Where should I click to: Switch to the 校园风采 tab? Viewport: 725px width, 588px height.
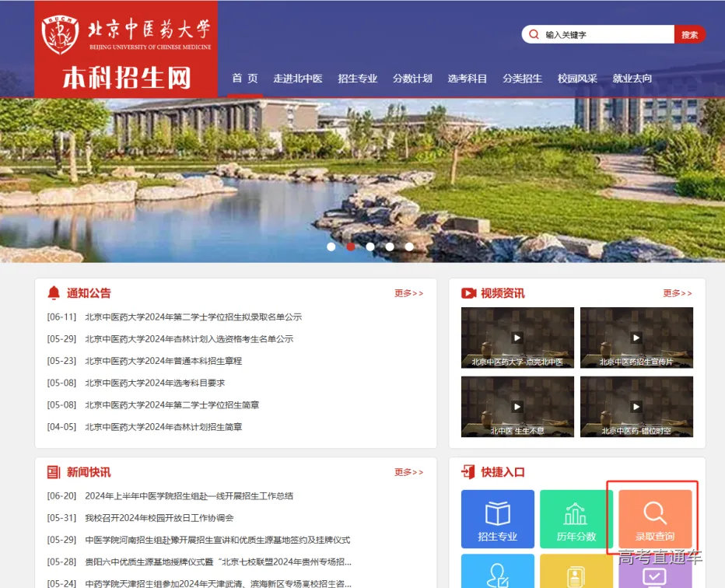coord(578,79)
